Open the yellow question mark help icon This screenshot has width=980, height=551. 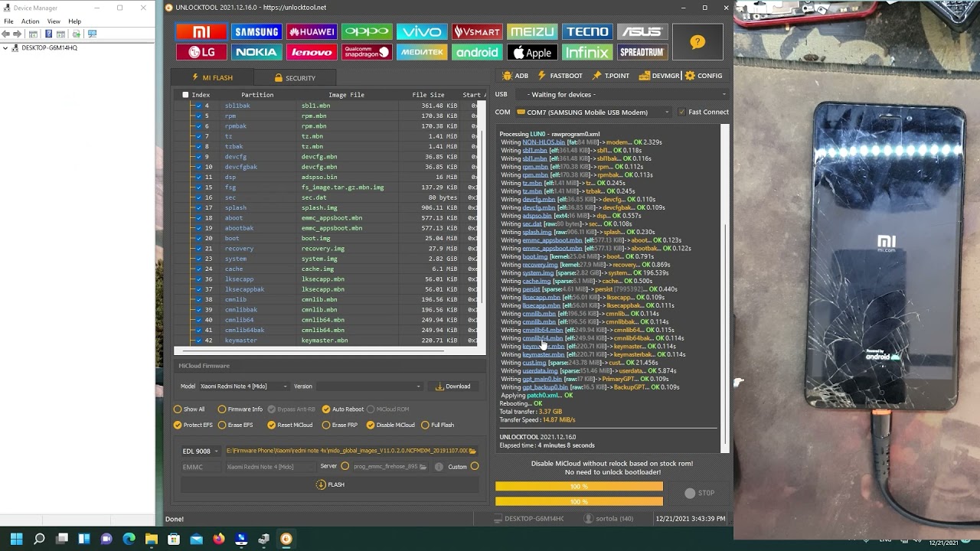click(697, 42)
